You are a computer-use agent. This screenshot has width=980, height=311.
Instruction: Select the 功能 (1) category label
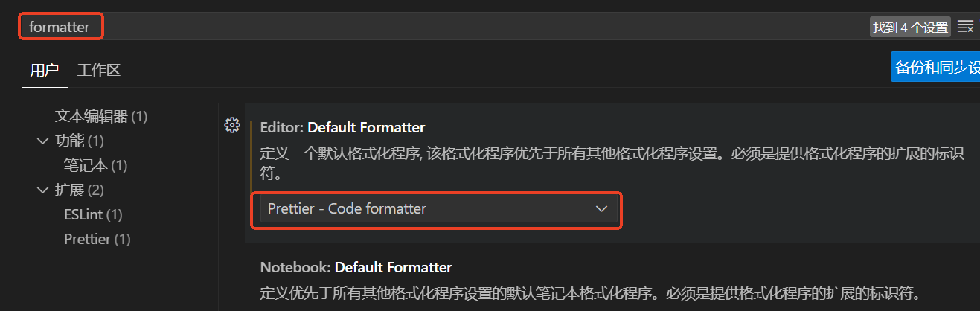(x=79, y=141)
